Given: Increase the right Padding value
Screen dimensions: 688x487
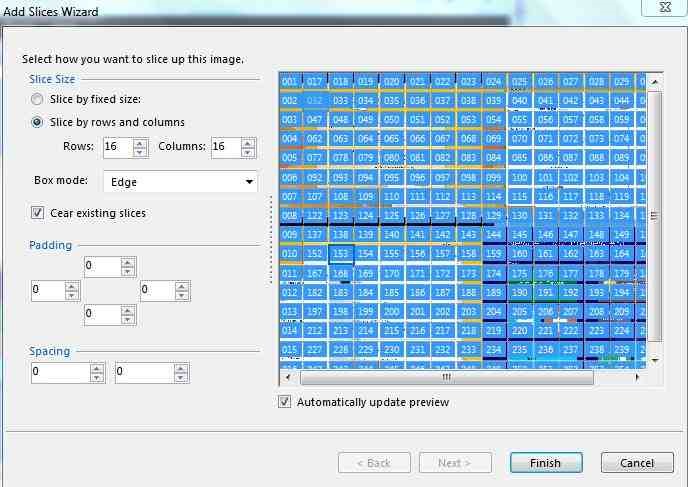Looking at the screenshot, I should coord(183,286).
